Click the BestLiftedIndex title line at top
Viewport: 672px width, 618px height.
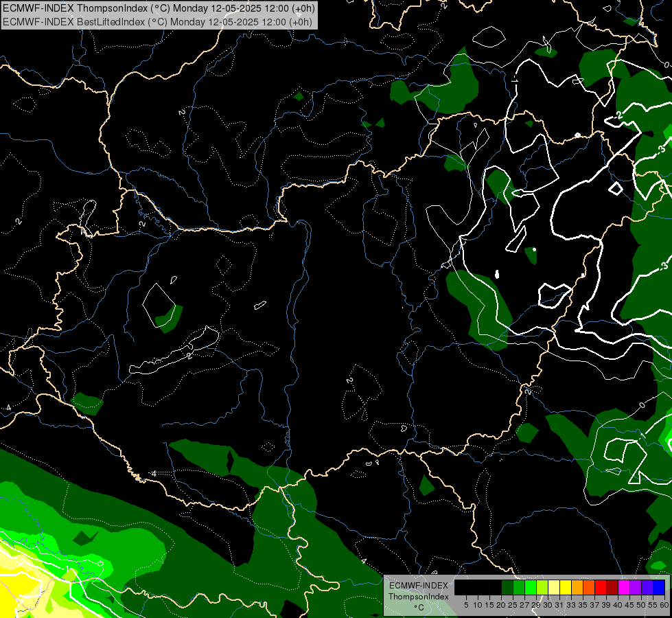coord(157,21)
